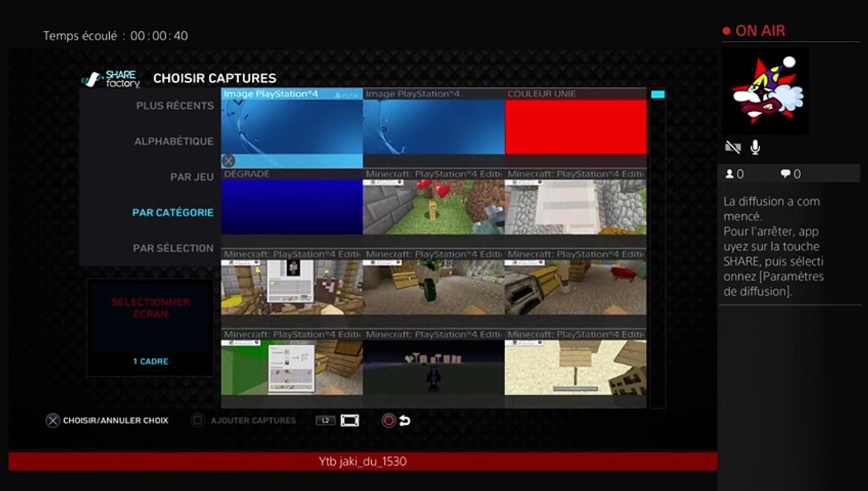This screenshot has height=491, width=868.
Task: Sort captures by ALPHABÉTIQUE
Action: click(x=174, y=141)
